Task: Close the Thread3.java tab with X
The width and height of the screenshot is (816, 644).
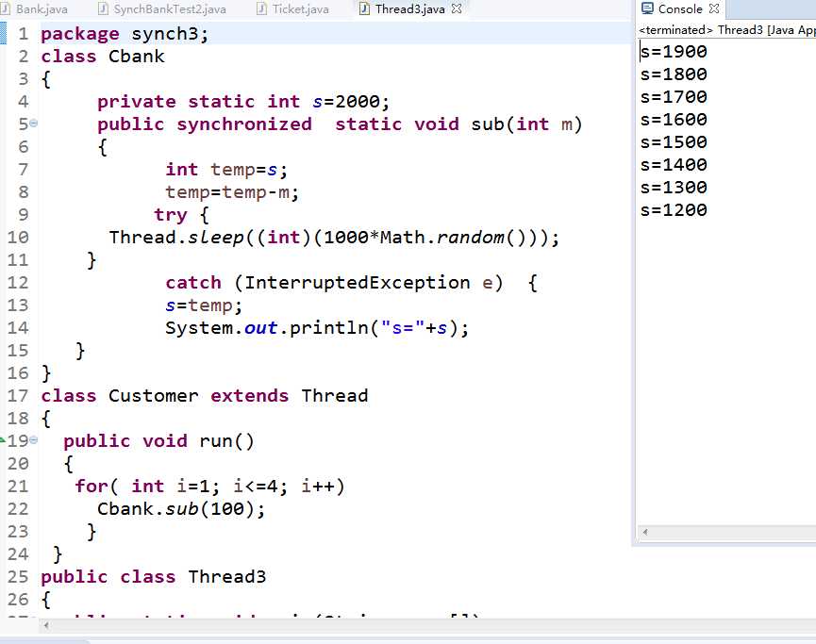Action: tap(457, 8)
